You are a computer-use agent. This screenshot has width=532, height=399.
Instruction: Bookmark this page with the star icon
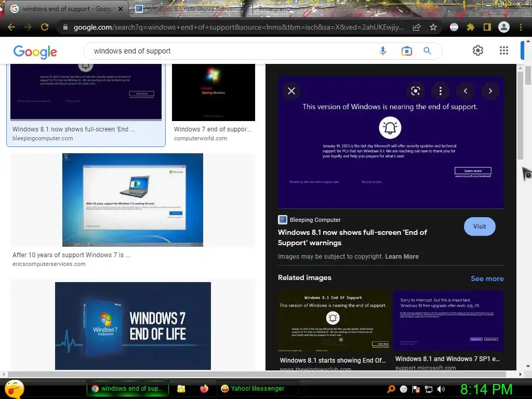pos(433,27)
